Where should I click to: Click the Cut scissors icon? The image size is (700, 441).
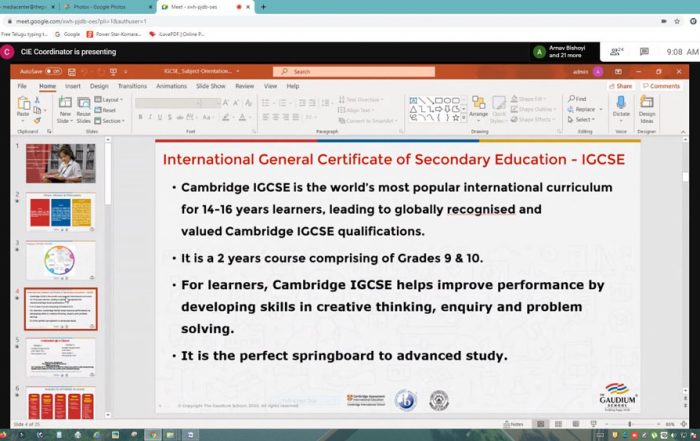tap(38, 100)
